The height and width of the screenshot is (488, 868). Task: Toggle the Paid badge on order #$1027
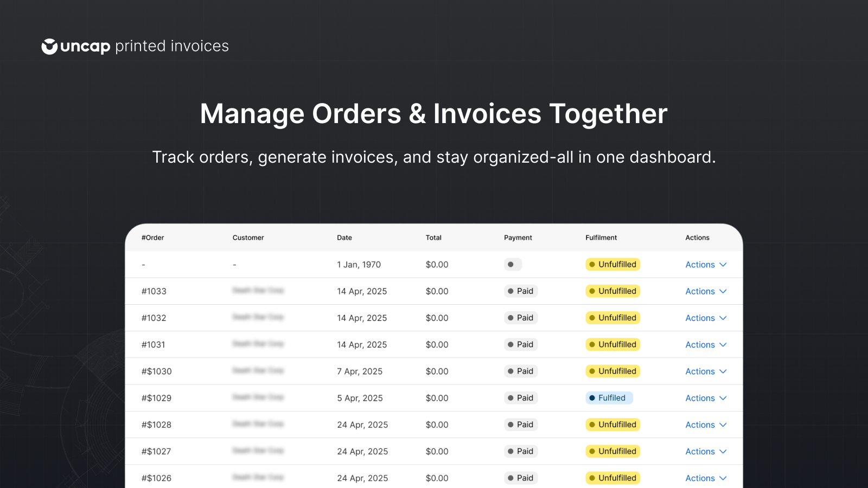click(x=520, y=451)
